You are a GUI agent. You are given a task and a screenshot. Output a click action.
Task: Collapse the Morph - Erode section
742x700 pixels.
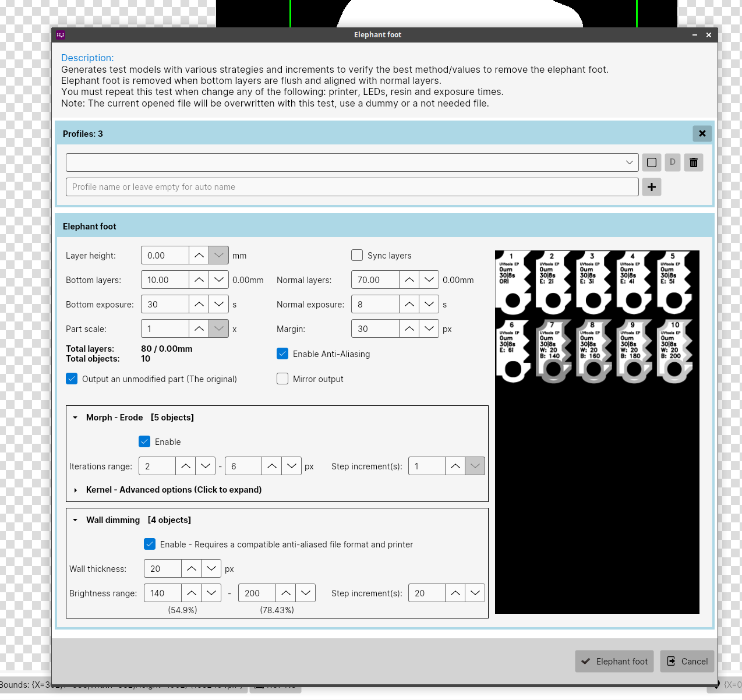[x=75, y=418]
